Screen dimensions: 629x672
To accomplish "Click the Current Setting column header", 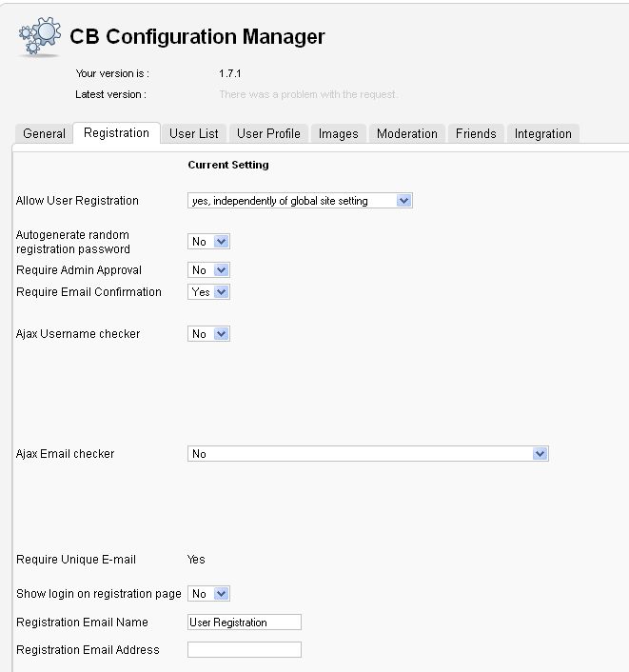I will [228, 165].
